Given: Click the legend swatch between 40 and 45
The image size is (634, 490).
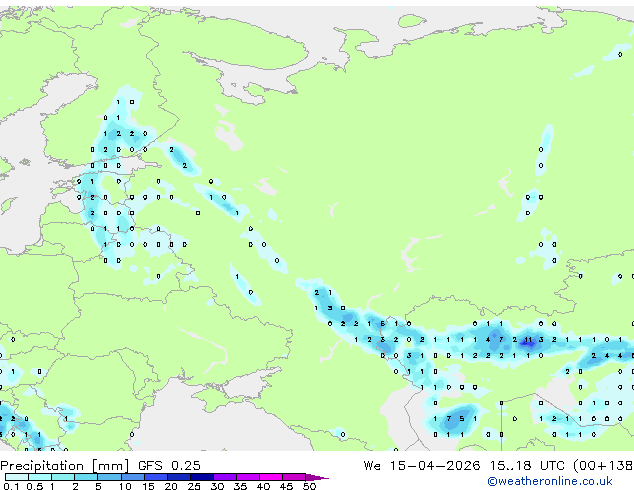Looking at the screenshot, I should 271,477.
